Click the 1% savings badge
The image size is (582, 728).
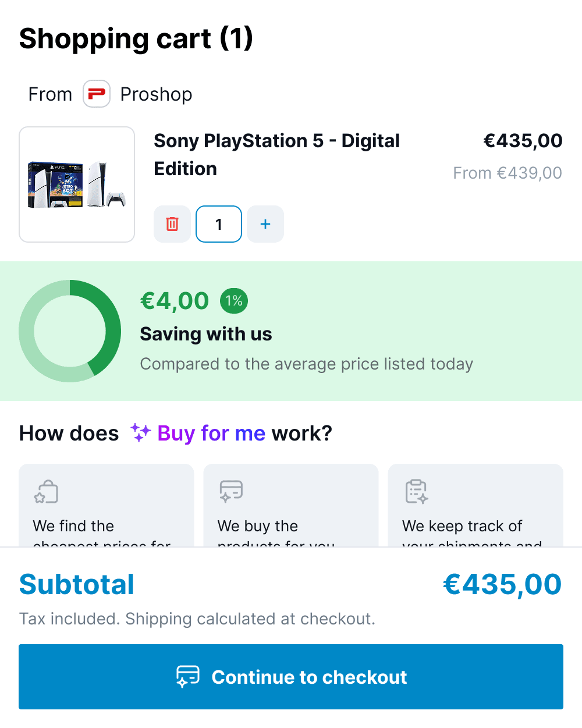233,301
